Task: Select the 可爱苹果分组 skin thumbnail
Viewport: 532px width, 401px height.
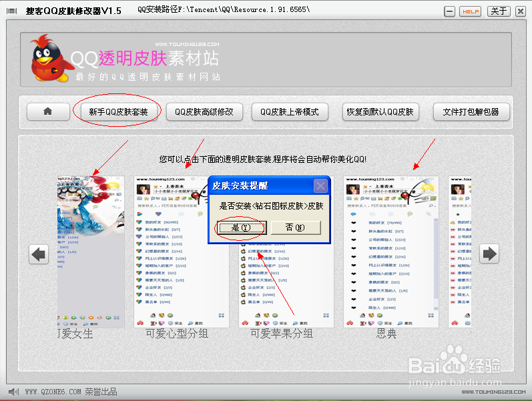Action: [286, 285]
